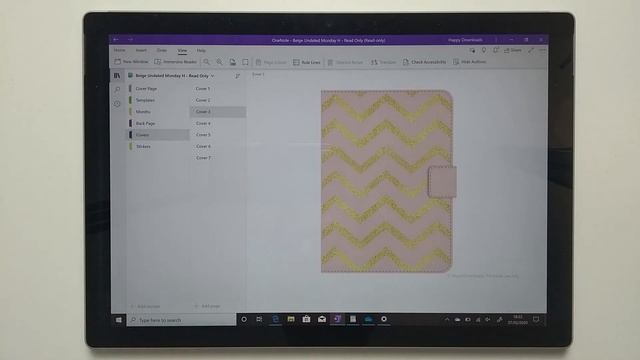Show the notebooks navigation pane icon
The height and width of the screenshot is (360, 640).
click(117, 76)
